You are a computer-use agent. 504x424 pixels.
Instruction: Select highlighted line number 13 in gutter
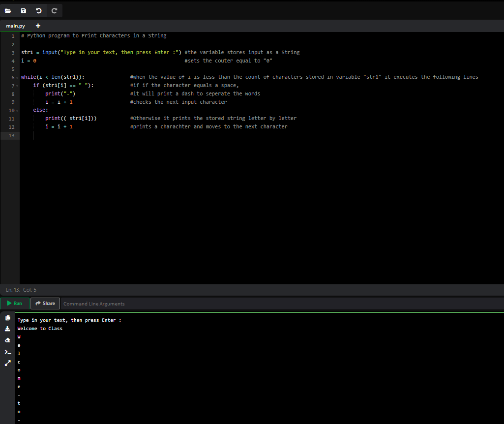pos(12,136)
